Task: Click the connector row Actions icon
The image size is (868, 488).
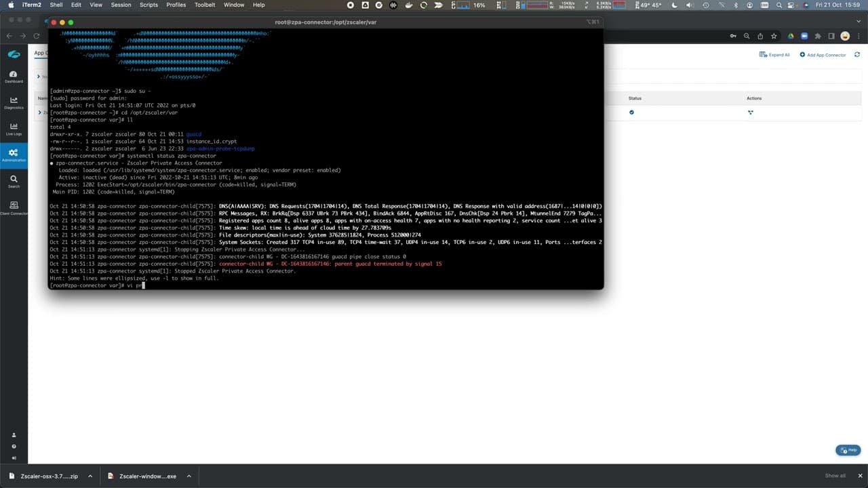Action: tap(751, 113)
